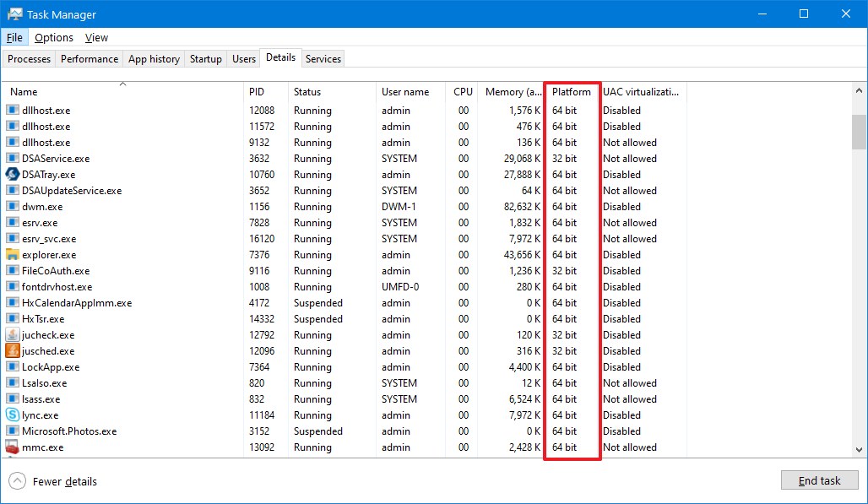Sort list by the PID column header

click(x=257, y=92)
